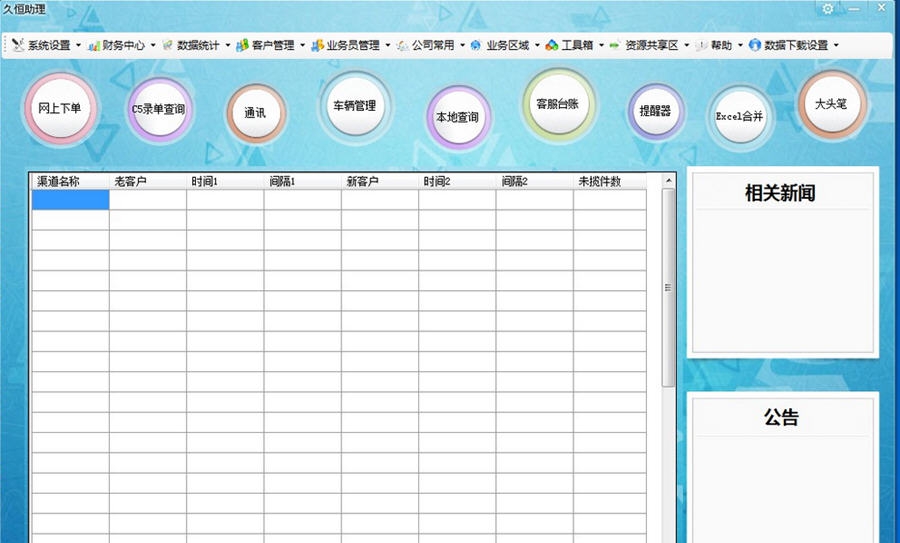900x543 pixels.
Task: Open the 大头笔 round button
Action: pos(832,104)
